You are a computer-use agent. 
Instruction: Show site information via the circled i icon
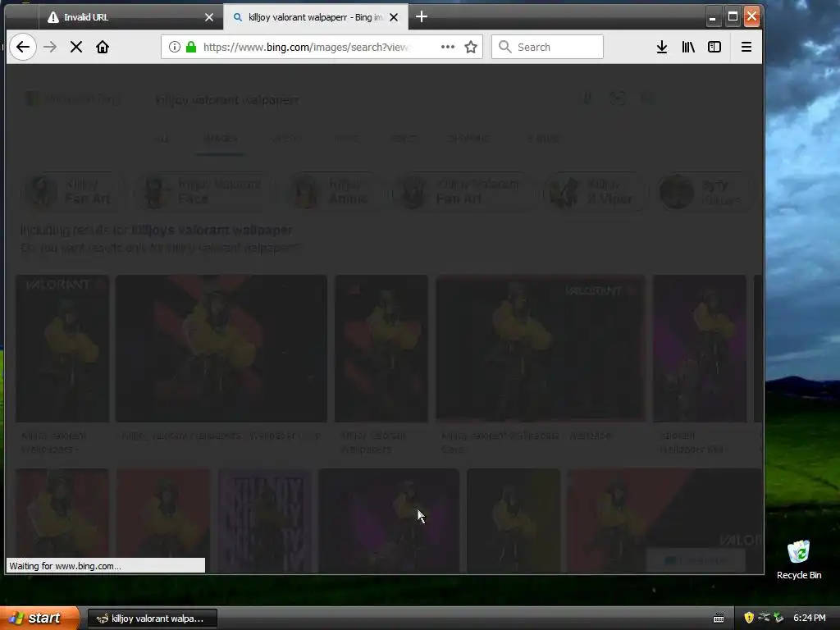[x=174, y=47]
